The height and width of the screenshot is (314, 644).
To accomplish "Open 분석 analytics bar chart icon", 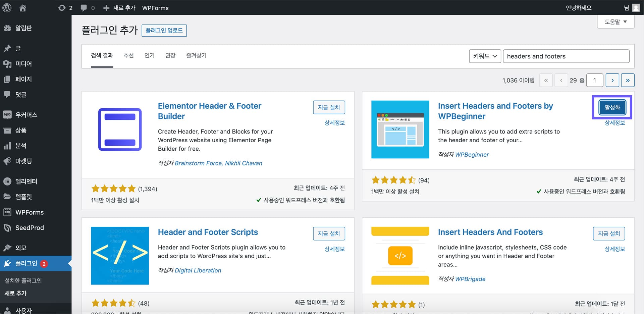I will click(x=7, y=146).
